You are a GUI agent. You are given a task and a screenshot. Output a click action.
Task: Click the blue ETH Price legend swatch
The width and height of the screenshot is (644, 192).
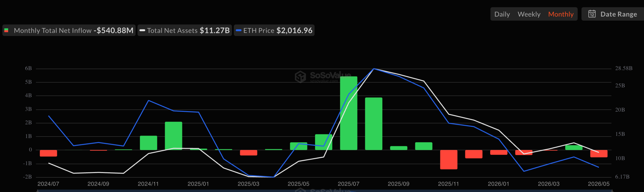click(239, 30)
